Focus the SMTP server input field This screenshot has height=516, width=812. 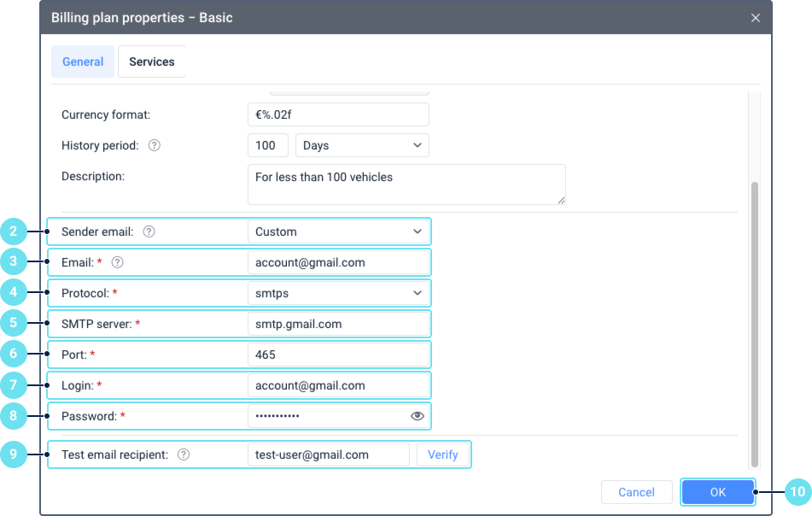click(x=338, y=324)
